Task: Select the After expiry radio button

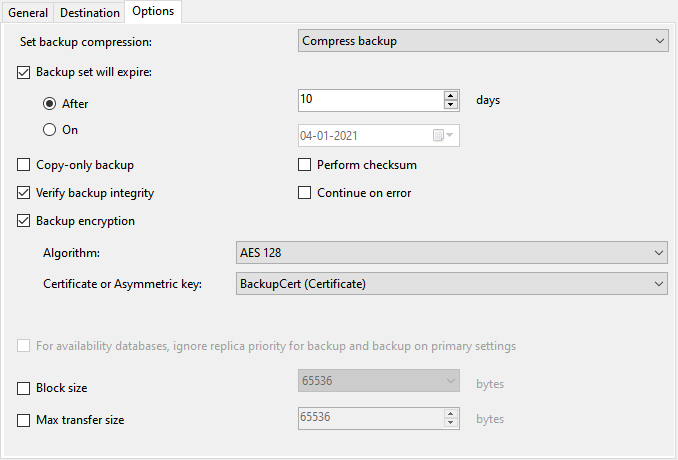Action: click(49, 102)
